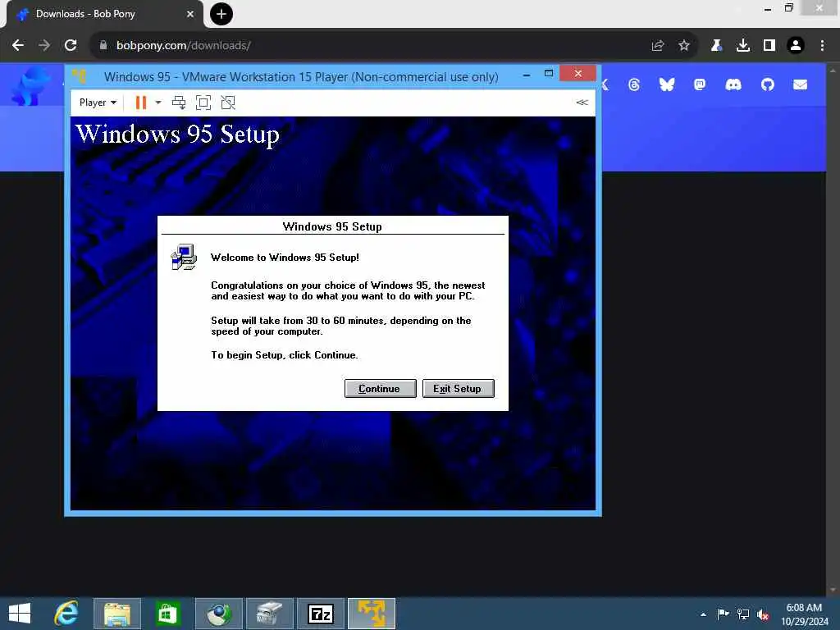
Task: Close the Downloads - Bob Pony tab
Action: 190,15
